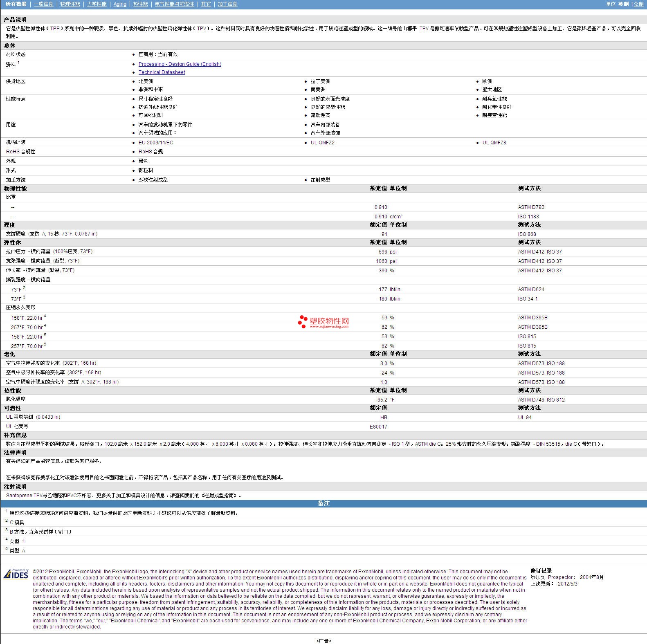Switch units to 公制
The image size is (647, 644).
[638, 4]
